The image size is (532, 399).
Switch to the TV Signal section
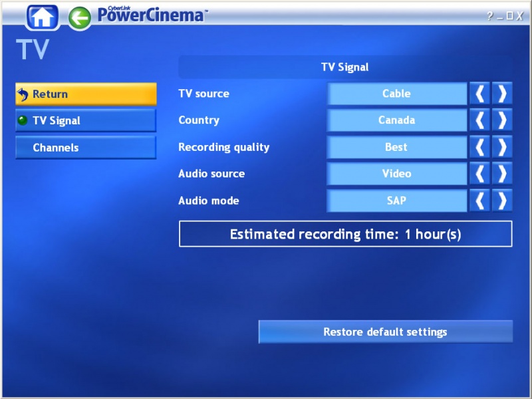point(85,120)
